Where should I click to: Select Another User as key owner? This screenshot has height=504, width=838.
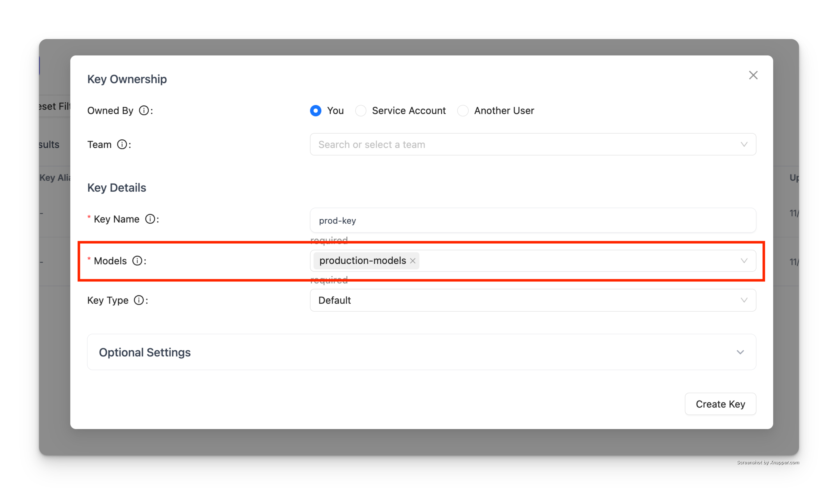463,110
